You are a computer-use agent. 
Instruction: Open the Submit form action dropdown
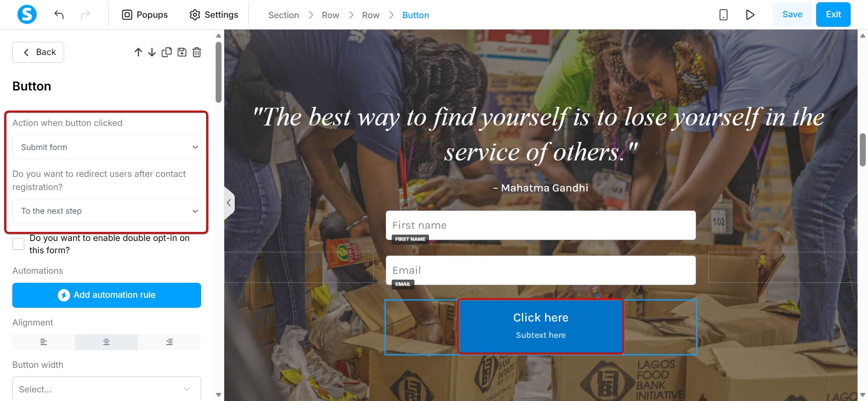pyautogui.click(x=106, y=147)
